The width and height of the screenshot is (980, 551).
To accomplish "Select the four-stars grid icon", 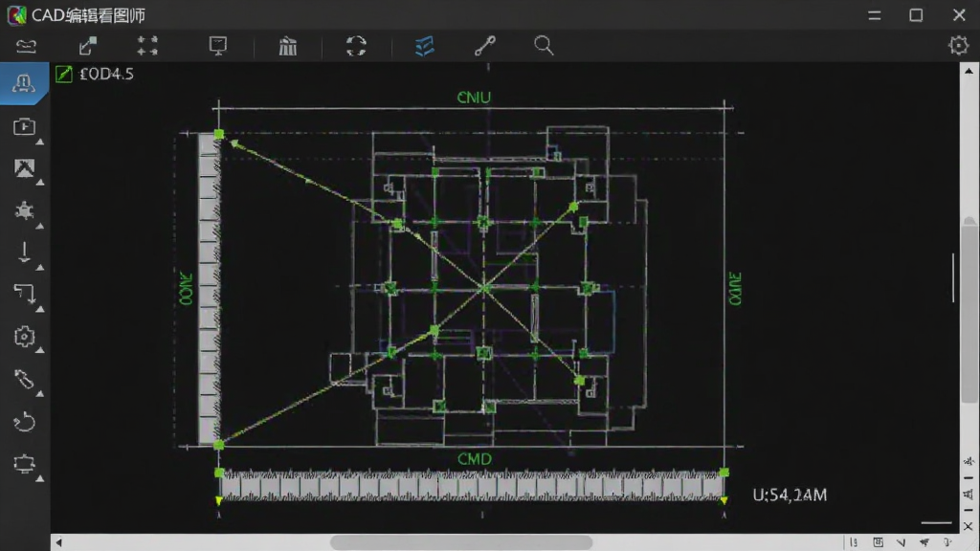I will 147,46.
